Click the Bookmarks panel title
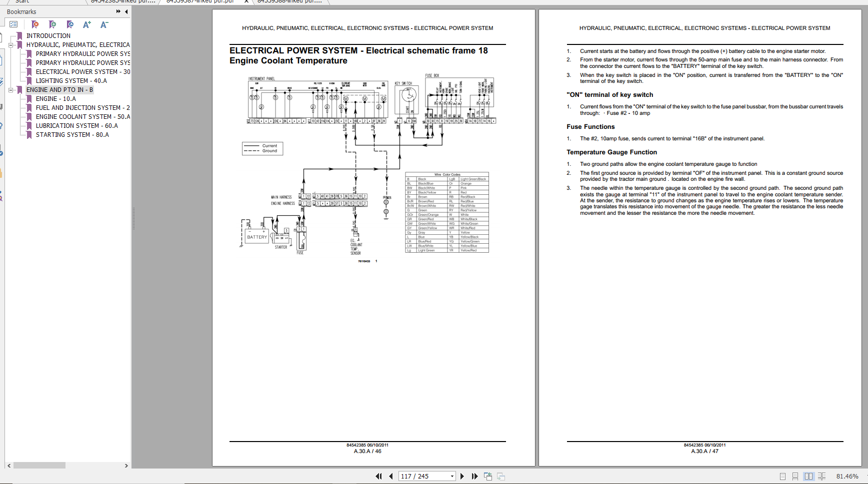The image size is (868, 484). pyautogui.click(x=21, y=11)
